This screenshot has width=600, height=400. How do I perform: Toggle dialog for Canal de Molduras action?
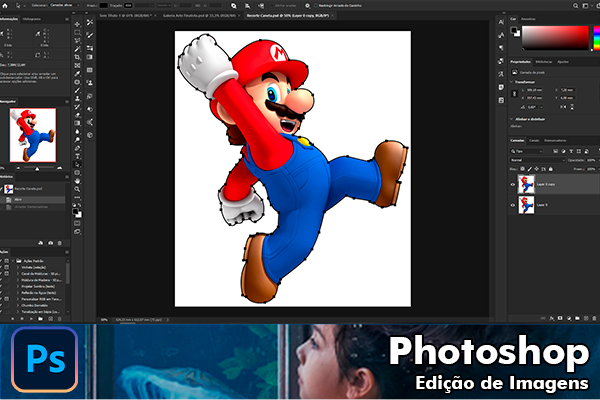7,274
